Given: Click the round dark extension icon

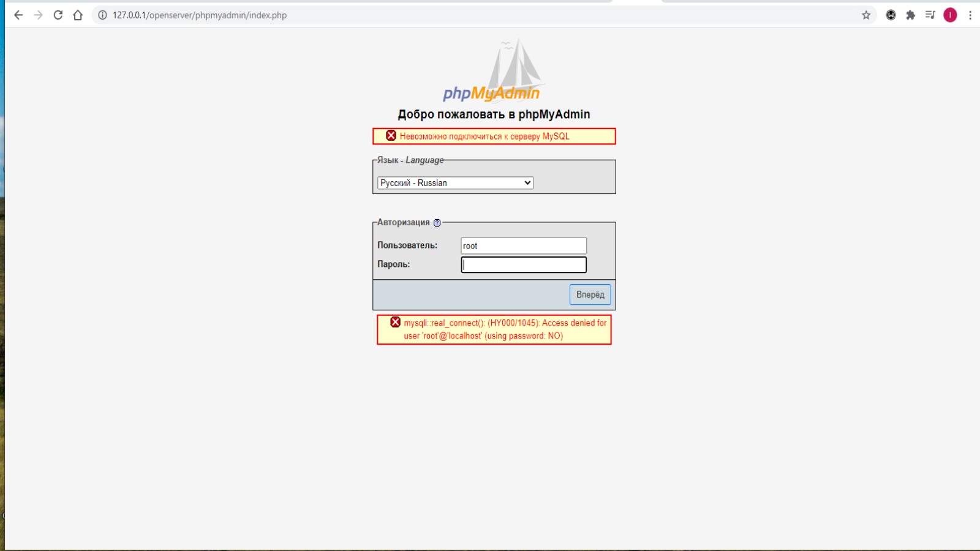Looking at the screenshot, I should [x=891, y=15].
